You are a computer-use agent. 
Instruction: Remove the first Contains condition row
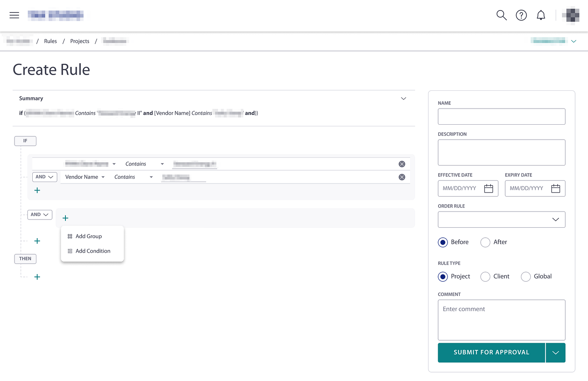pos(402,164)
